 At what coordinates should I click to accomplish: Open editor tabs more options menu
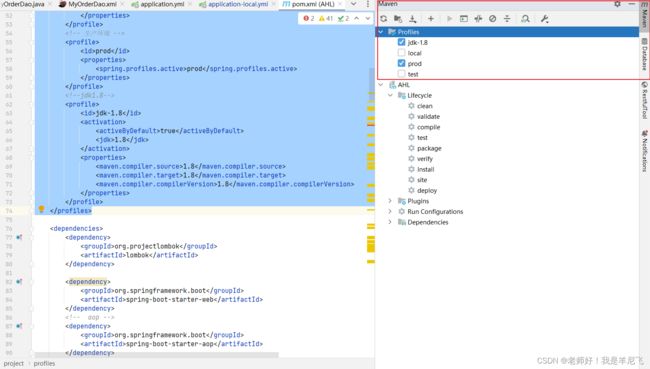[x=368, y=4]
